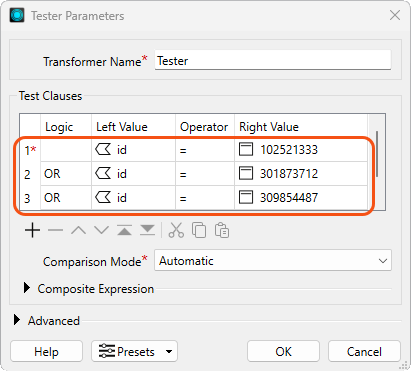The width and height of the screenshot is (411, 371).
Task: Select the Logic column header
Action: [x=66, y=127]
